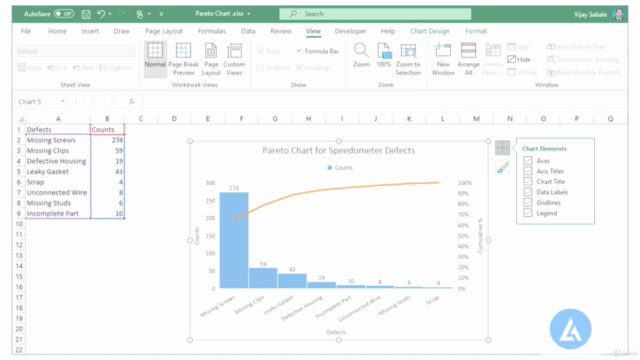Click the Hide window button
Viewport: 640px width, 360px height.
pos(519,60)
